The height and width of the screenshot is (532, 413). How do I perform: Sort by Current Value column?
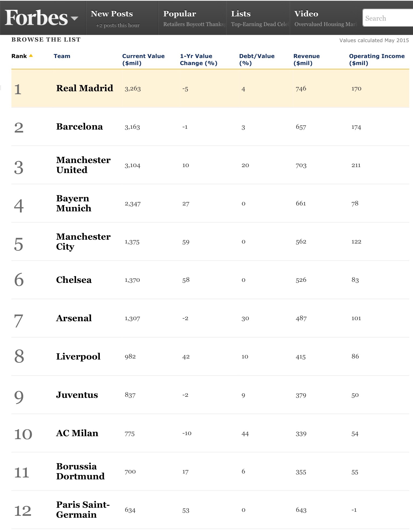point(143,59)
